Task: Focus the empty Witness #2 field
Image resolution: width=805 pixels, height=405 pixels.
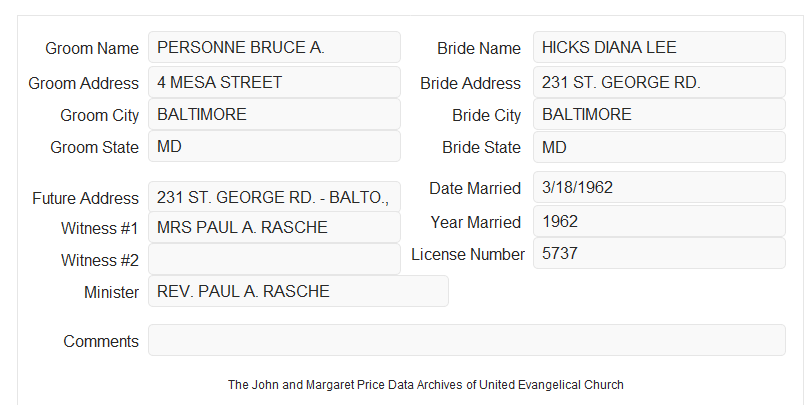Action: (274, 259)
